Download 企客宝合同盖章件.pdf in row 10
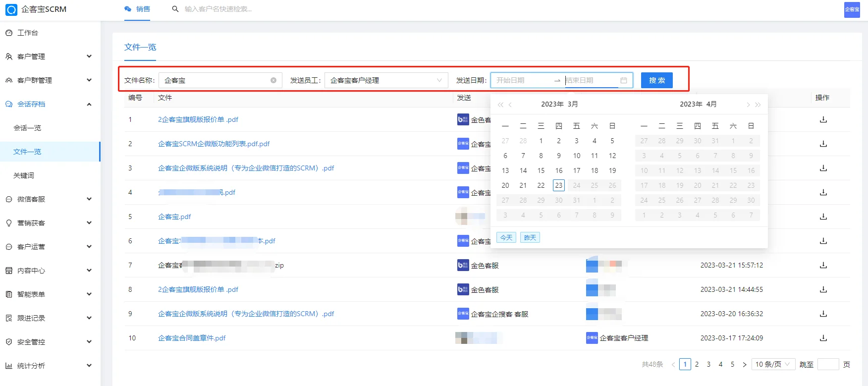 coord(823,338)
